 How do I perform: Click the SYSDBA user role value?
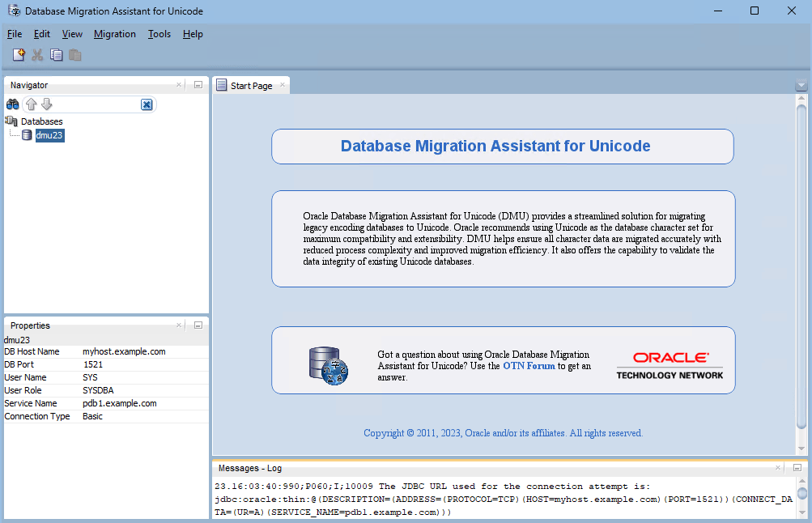(98, 390)
